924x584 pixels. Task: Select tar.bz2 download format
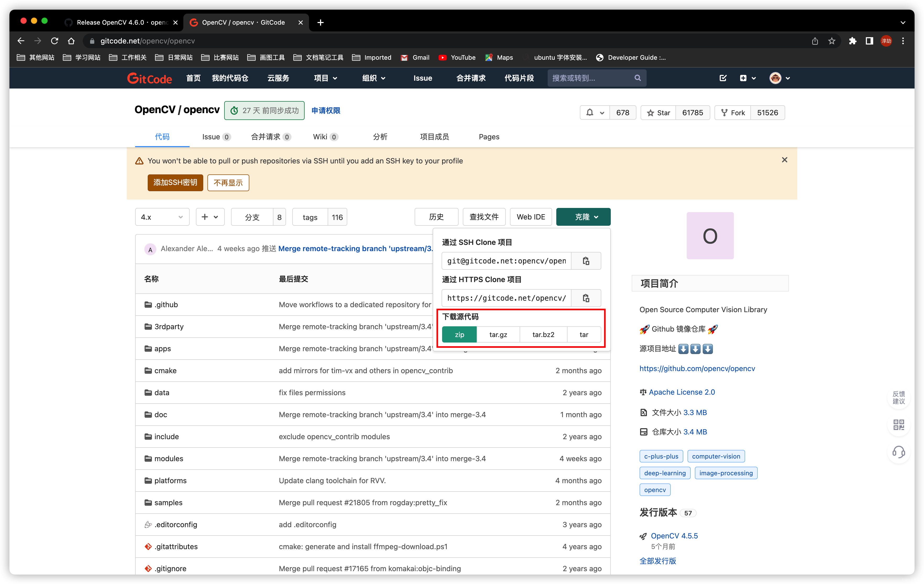click(x=543, y=335)
